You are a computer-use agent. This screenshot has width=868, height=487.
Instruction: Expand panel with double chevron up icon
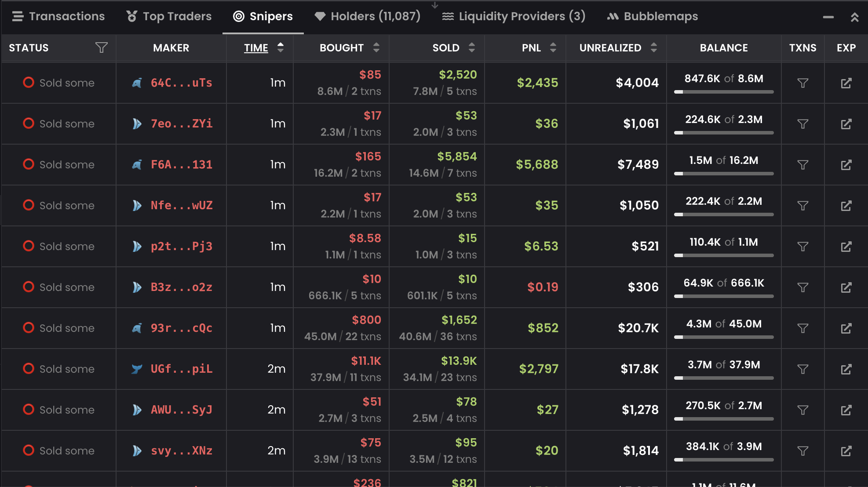coord(854,17)
